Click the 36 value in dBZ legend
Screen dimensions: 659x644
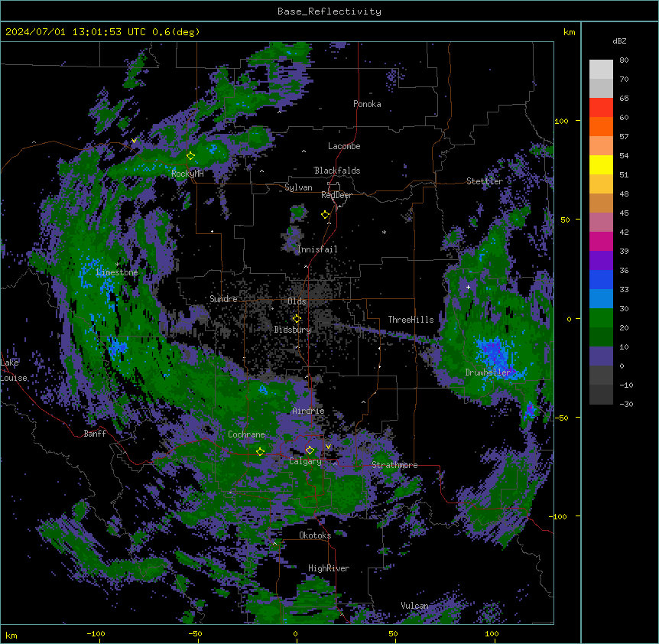(x=624, y=270)
